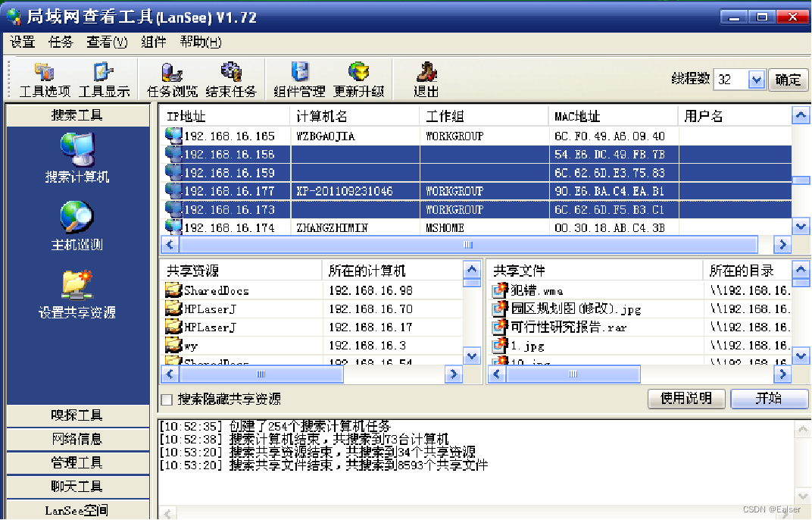This screenshot has height=520, width=812.
Task: Click the 工具显示 toolbar icon
Action: (104, 80)
